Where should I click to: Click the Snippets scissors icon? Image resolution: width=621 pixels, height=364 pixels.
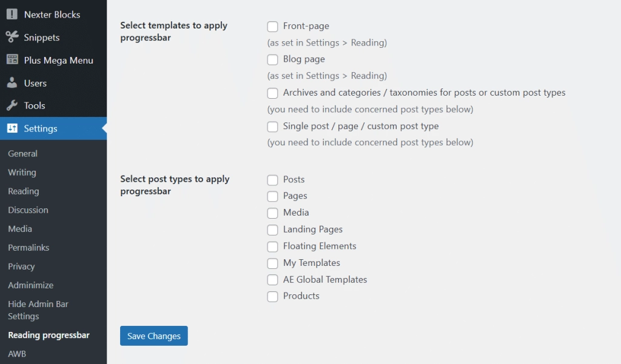[x=12, y=37]
